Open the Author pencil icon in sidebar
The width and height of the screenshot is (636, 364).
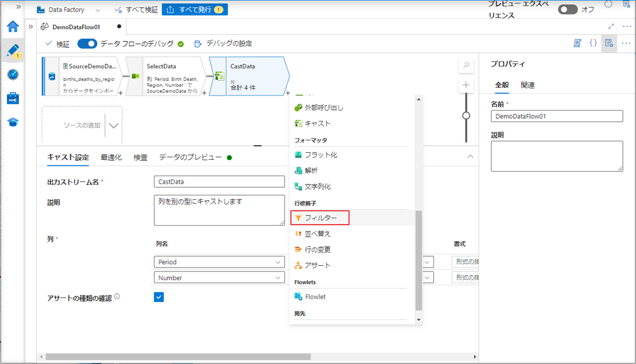point(13,51)
